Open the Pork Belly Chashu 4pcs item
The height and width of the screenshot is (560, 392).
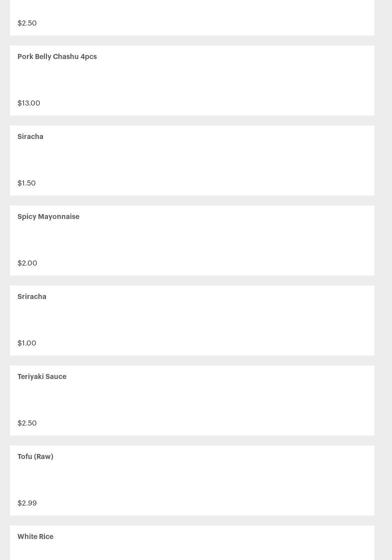tap(57, 56)
